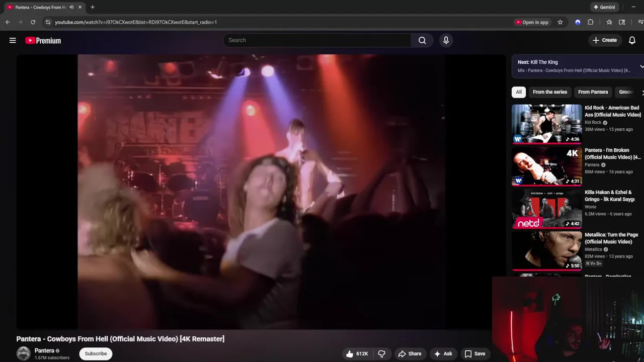Subscribe to the Pantera channel
Viewport: 644px width, 362px height.
point(96,353)
